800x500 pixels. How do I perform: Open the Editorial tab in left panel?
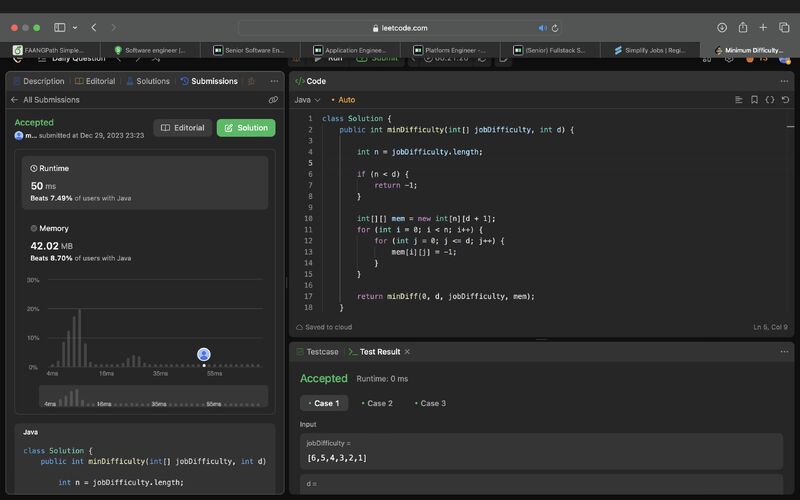pyautogui.click(x=95, y=81)
